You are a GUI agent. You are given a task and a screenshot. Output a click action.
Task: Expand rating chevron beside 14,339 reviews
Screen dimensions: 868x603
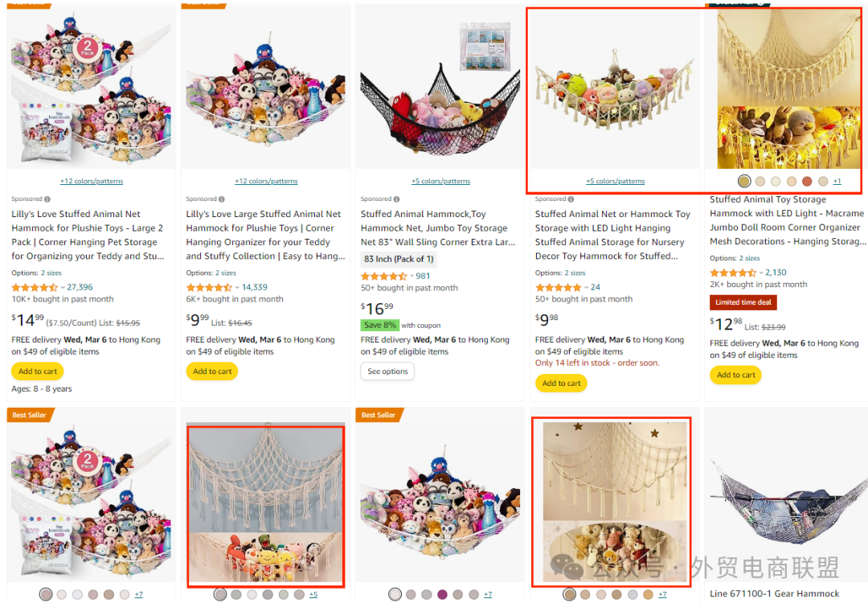click(237, 287)
